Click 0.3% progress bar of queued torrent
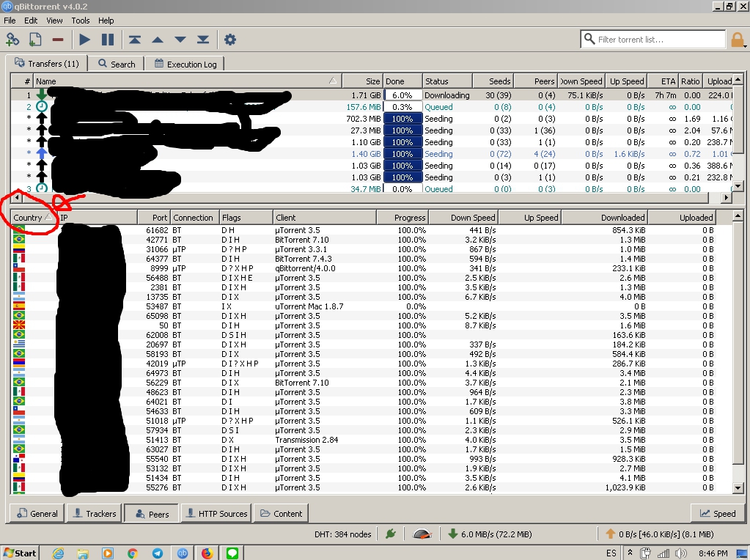Viewport: 750px width, 560px height. (402, 106)
